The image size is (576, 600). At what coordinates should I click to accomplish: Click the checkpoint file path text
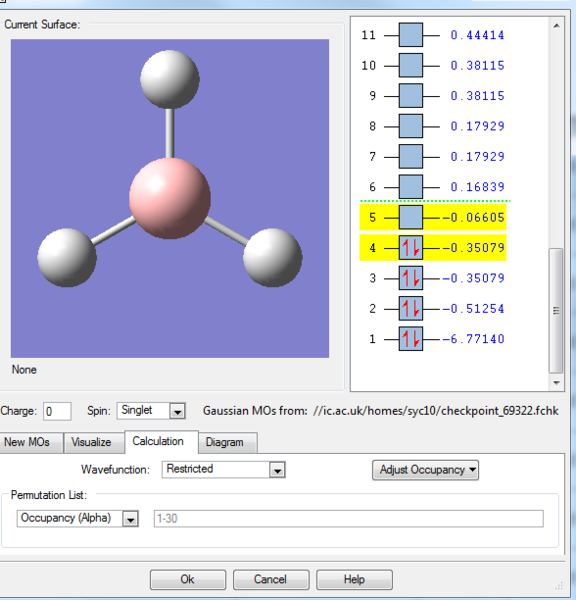[436, 411]
